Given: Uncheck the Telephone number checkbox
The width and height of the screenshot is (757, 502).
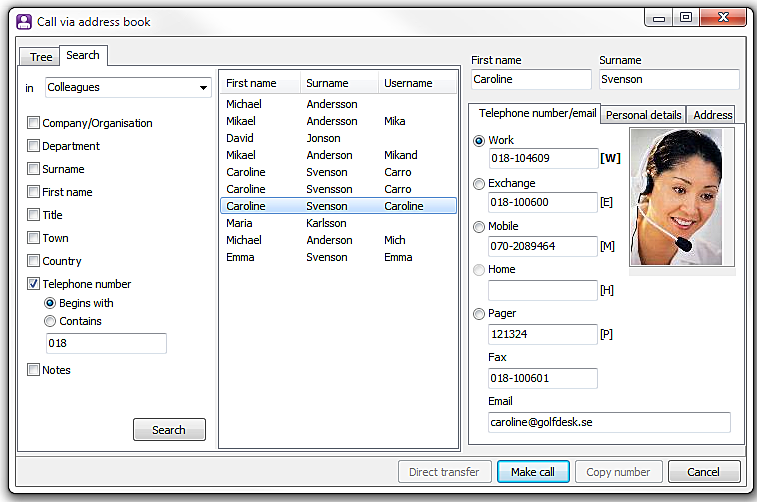Looking at the screenshot, I should (x=33, y=283).
